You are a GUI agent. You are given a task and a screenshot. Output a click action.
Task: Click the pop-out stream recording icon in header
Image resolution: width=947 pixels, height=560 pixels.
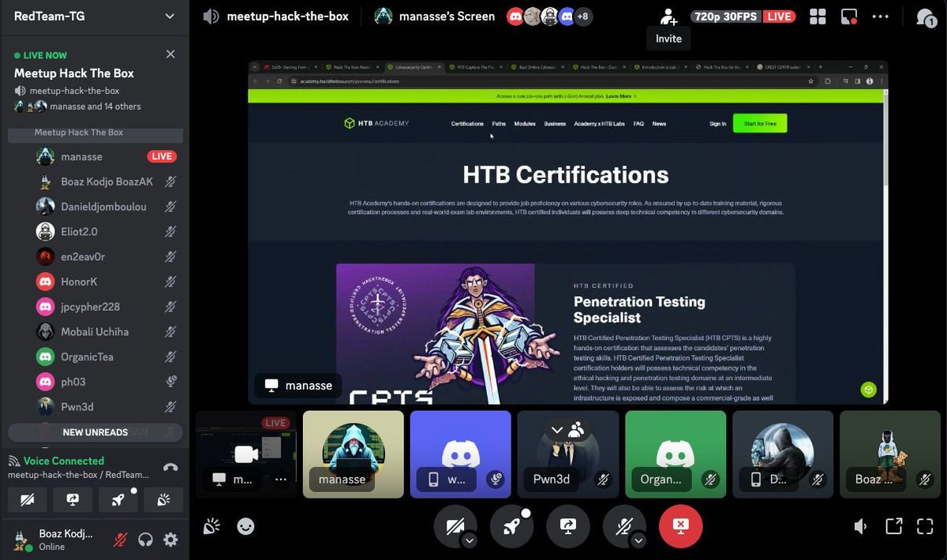[849, 17]
